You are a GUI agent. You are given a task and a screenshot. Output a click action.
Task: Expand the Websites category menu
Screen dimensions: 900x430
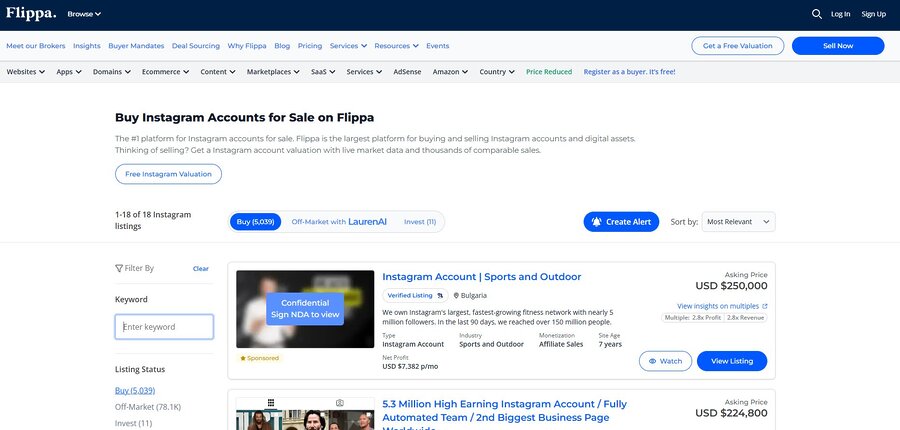(26, 72)
